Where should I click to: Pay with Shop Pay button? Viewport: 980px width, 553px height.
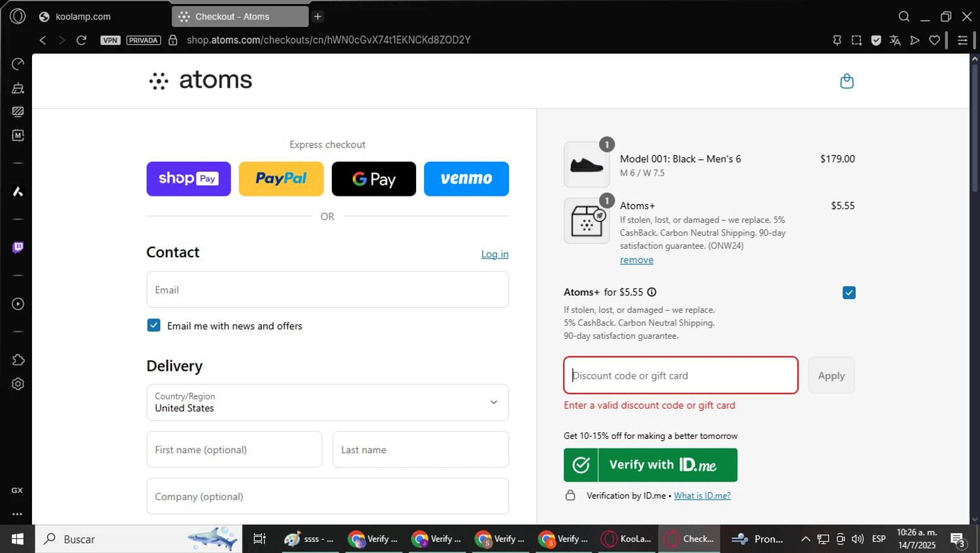point(189,179)
